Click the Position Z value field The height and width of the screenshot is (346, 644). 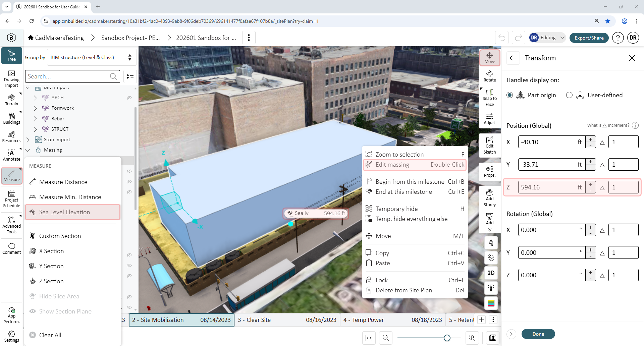552,187
